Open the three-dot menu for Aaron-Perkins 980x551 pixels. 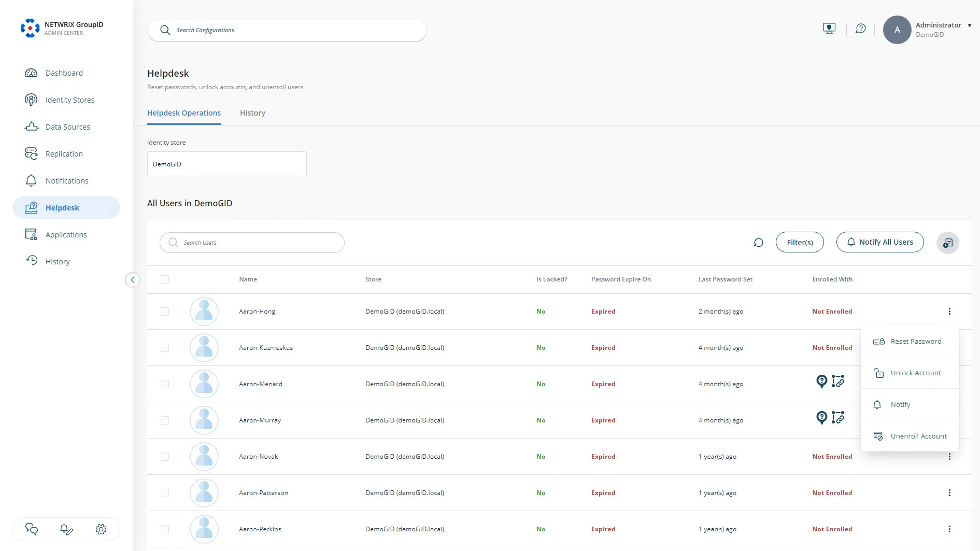point(949,529)
